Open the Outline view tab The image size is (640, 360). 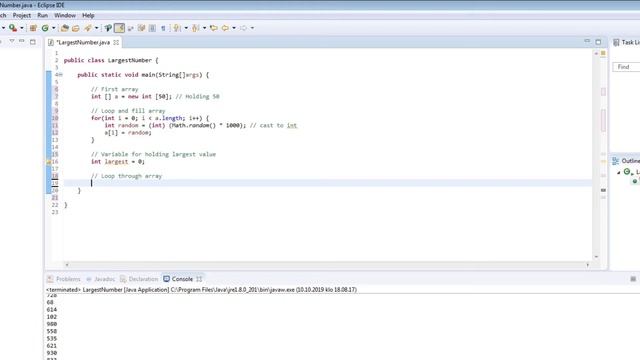click(626, 161)
